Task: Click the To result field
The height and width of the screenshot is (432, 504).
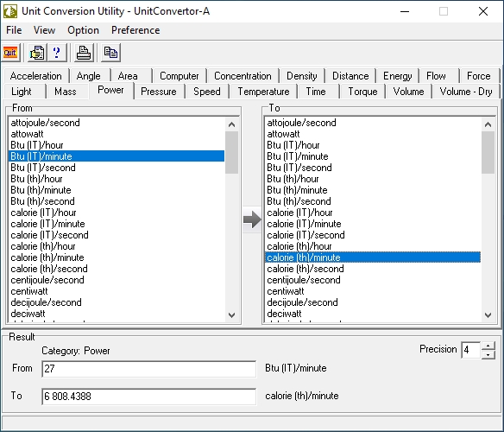Action: (148, 397)
